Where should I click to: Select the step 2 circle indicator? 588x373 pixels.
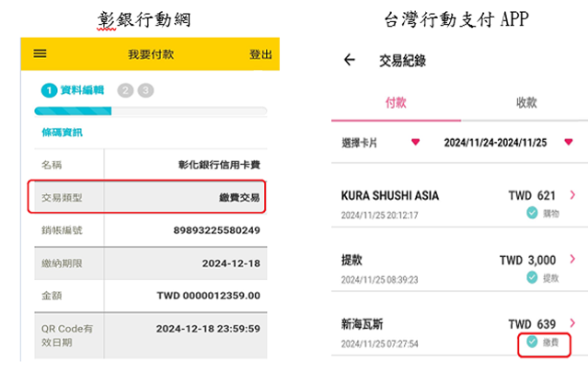(x=125, y=90)
